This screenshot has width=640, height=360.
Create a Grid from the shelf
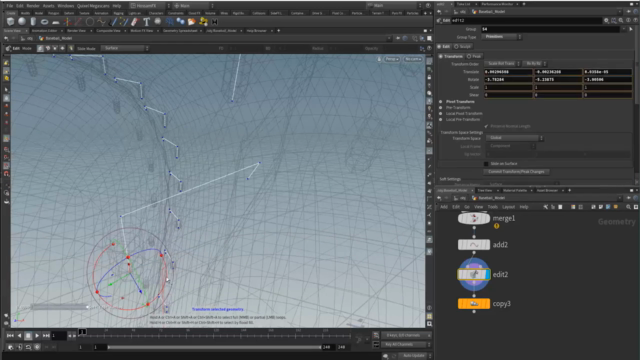pyautogui.click(x=56, y=22)
